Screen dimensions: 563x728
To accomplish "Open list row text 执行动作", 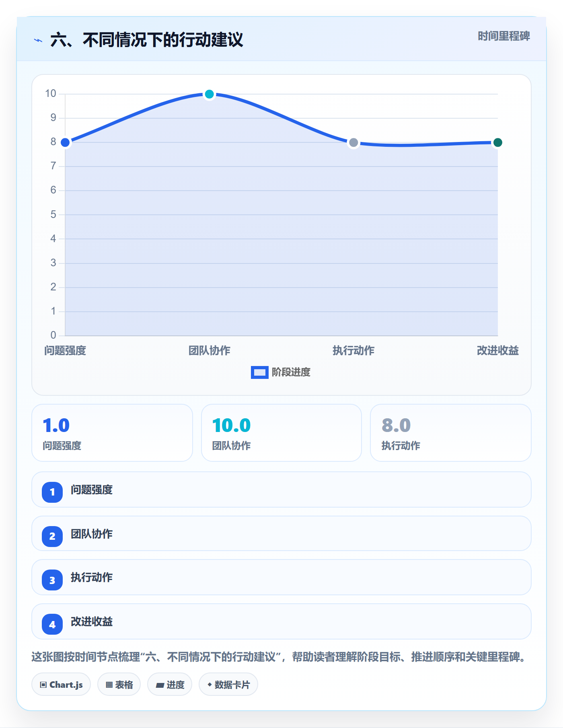I will pyautogui.click(x=92, y=578).
